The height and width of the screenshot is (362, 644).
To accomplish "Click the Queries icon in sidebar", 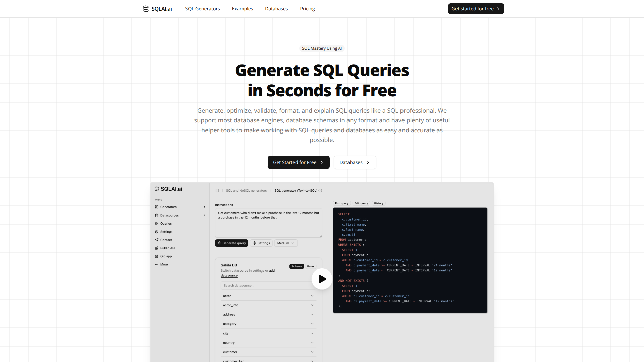I will [157, 224].
